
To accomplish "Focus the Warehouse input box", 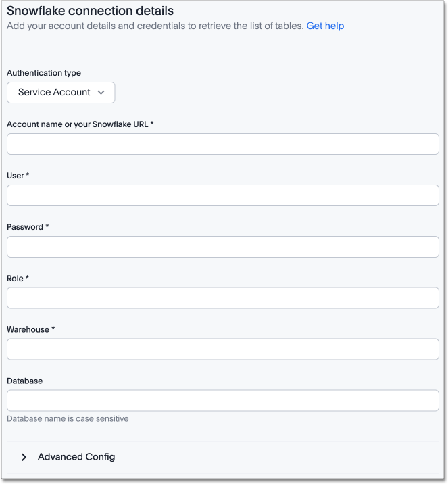I will 223,349.
